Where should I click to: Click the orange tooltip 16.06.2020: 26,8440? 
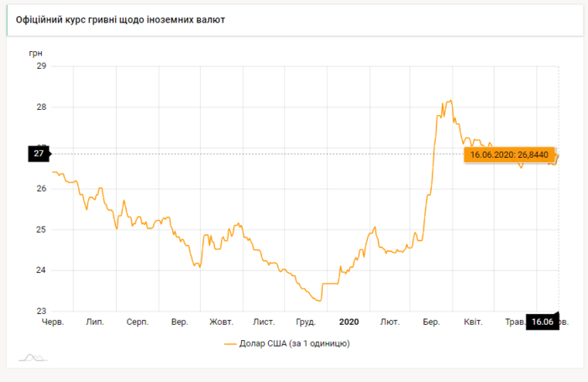[509, 154]
